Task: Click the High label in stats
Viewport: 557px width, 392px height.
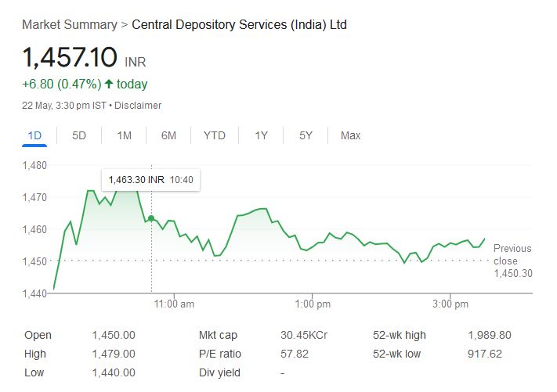Action: [x=35, y=354]
